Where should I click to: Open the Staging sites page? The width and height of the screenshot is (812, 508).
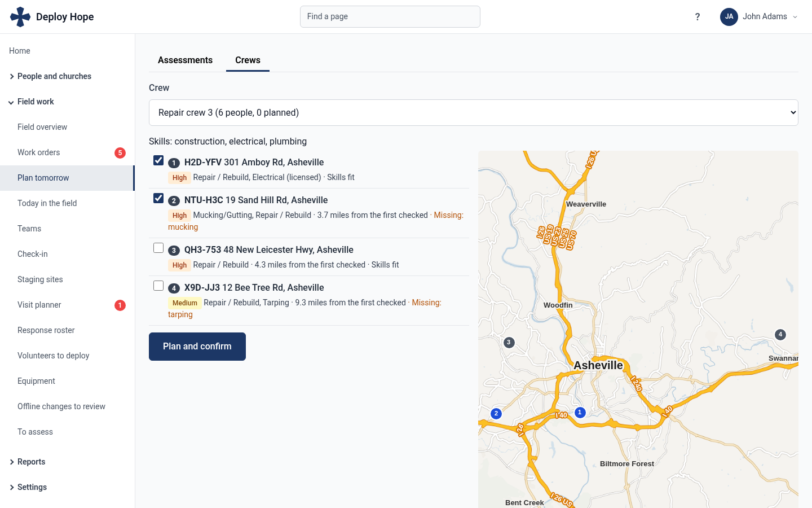tap(68, 279)
